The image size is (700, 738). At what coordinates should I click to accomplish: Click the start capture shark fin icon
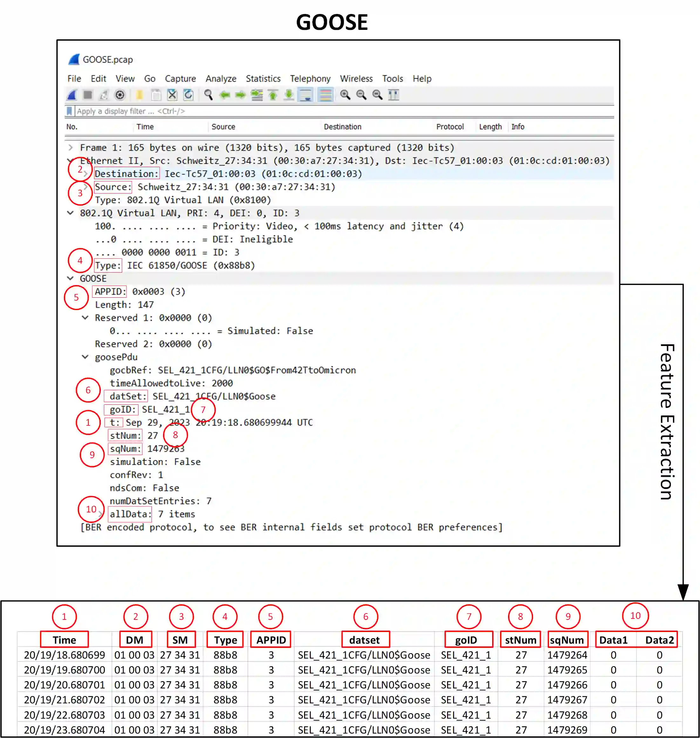(72, 95)
